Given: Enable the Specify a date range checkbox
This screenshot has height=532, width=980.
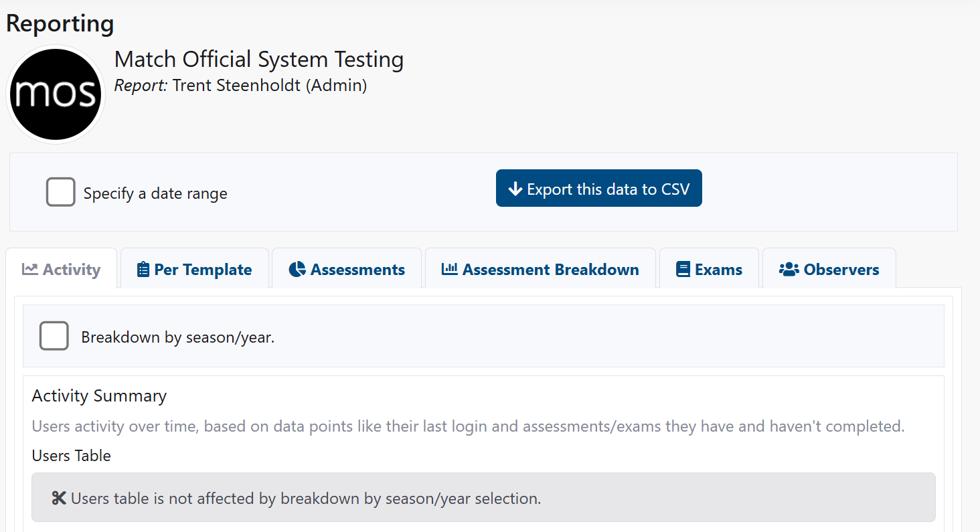Looking at the screenshot, I should [x=61, y=192].
